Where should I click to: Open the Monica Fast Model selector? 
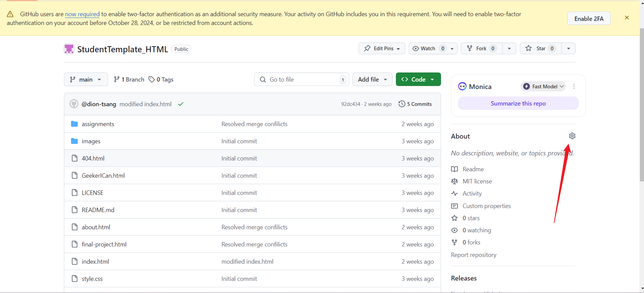point(543,86)
